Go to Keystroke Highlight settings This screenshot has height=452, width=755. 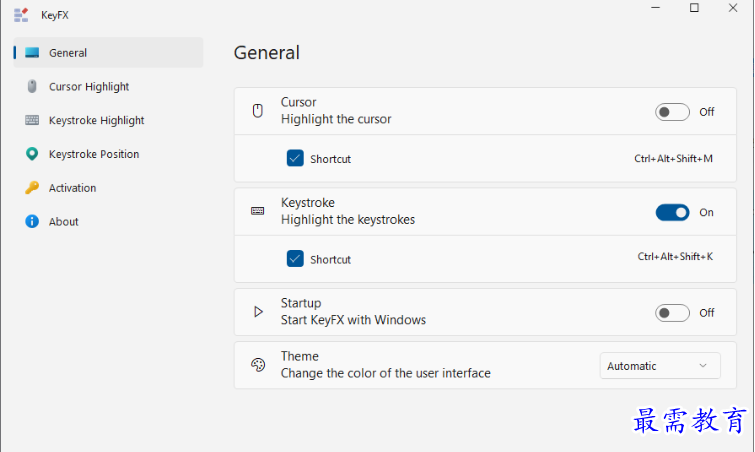click(x=108, y=120)
